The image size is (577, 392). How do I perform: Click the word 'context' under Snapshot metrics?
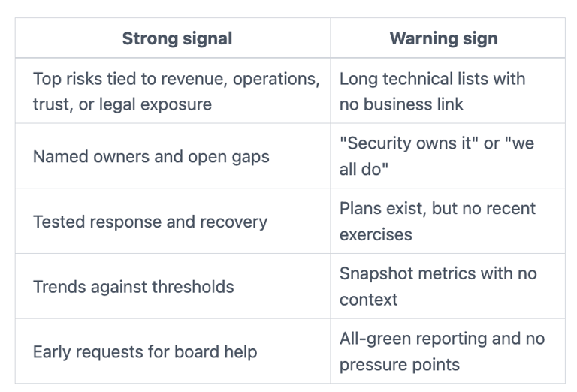coord(369,300)
